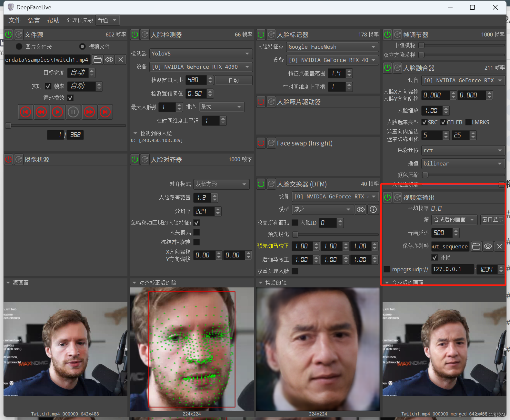Turn on Face swap (Insight) module
The image size is (510, 420).
click(261, 143)
